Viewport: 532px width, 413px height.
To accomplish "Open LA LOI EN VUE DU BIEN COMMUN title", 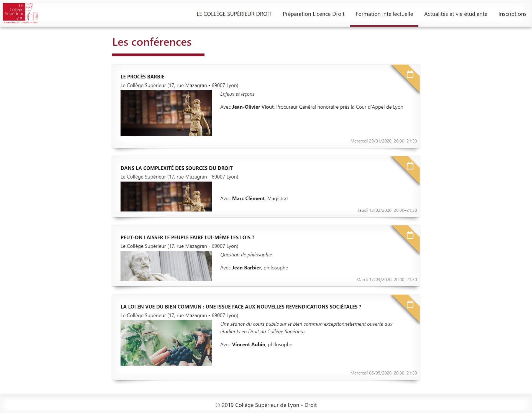I will 241,307.
